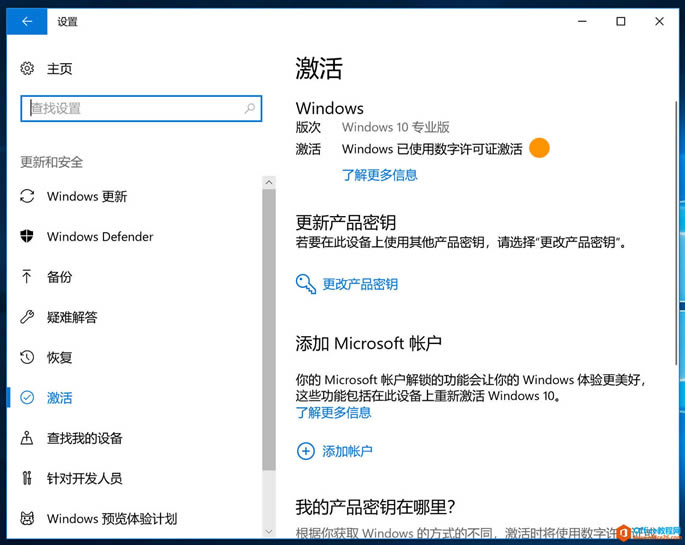685x545 pixels.
Task: Click the back arrow button
Action: pos(27,21)
